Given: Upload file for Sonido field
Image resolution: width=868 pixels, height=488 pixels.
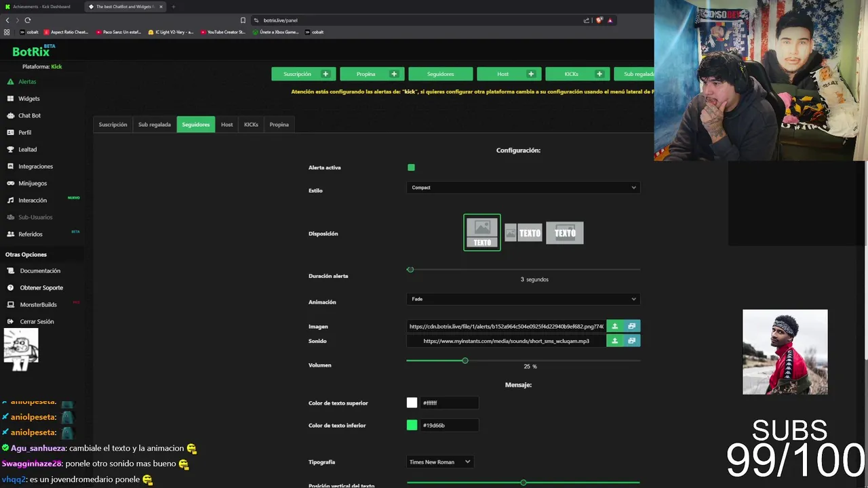Looking at the screenshot, I should [615, 341].
